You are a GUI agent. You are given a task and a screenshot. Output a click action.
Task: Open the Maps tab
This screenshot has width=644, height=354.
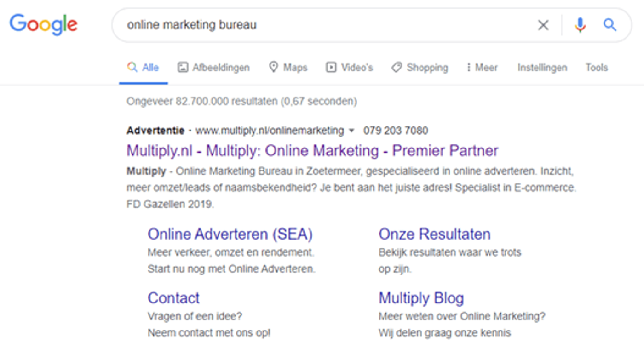click(288, 68)
